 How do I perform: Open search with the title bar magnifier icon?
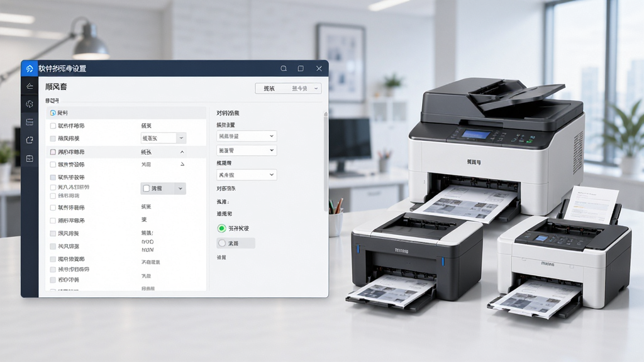(x=284, y=69)
